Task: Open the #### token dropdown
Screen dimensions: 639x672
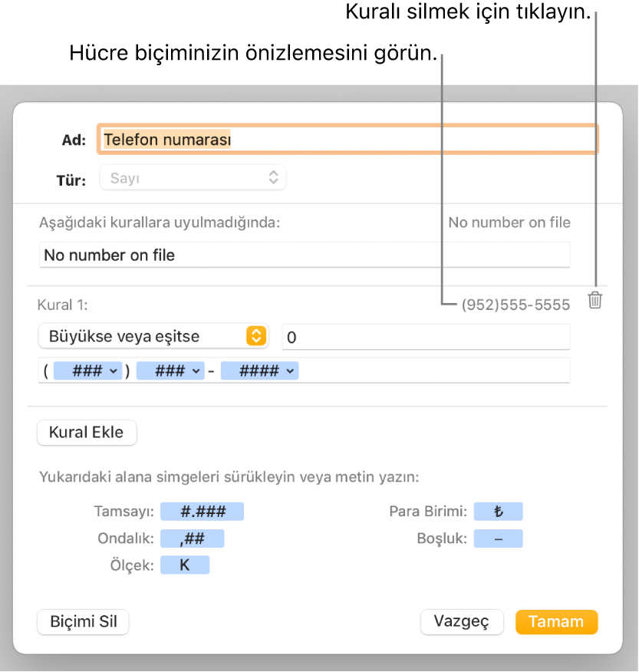Action: (260, 371)
